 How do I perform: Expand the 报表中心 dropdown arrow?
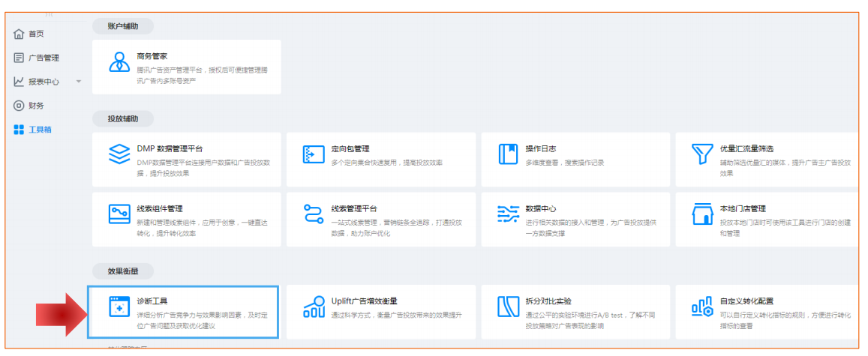tap(79, 82)
